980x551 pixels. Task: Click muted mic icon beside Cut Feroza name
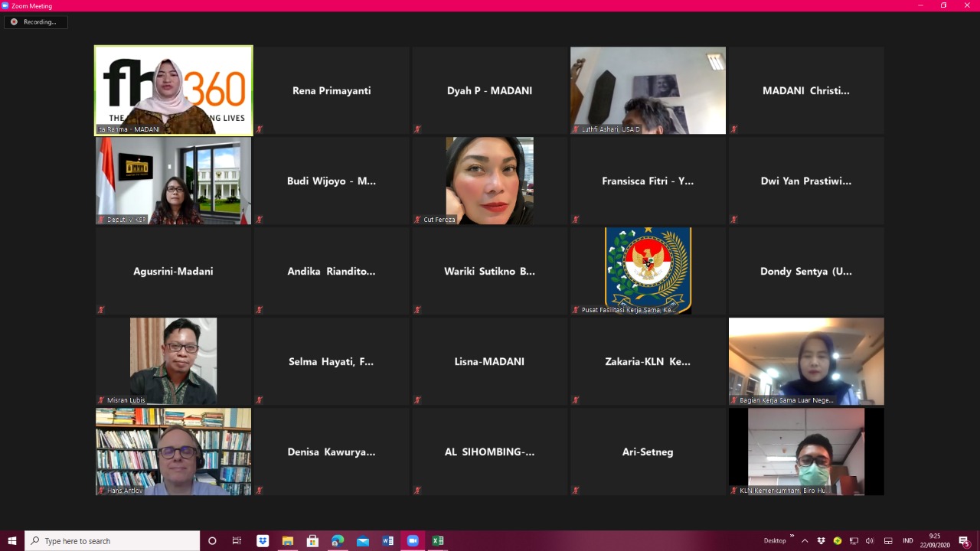[x=417, y=220]
